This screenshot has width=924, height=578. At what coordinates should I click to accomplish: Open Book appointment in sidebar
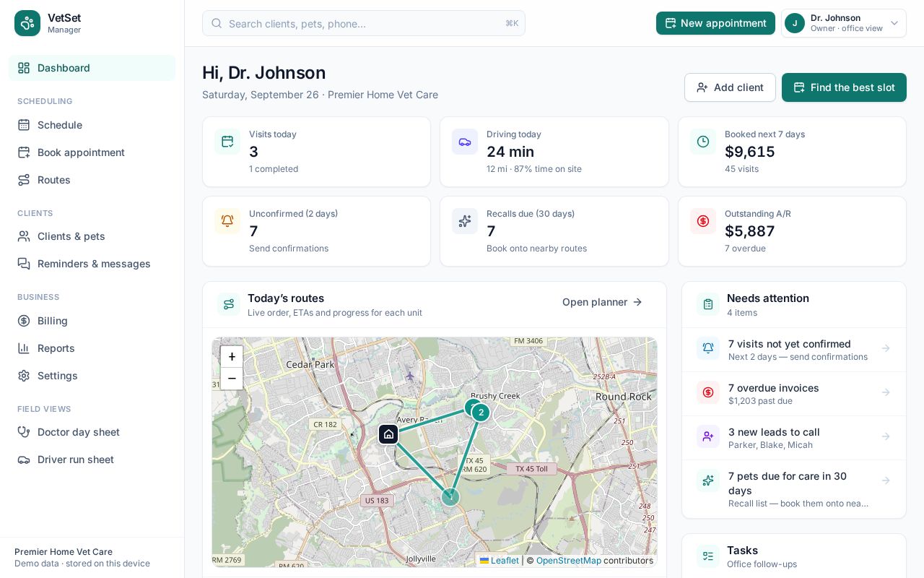pyautogui.click(x=92, y=152)
